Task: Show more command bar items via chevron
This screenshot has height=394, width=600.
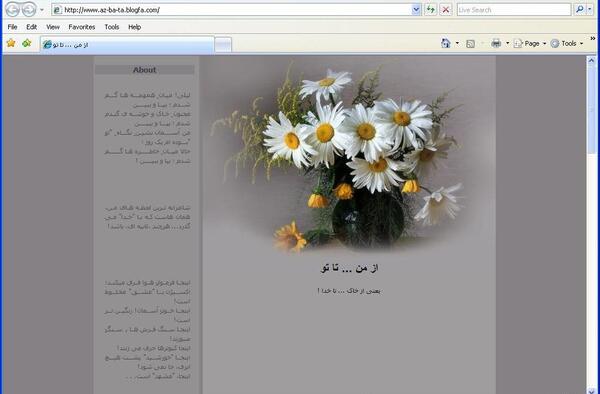Action: click(593, 38)
